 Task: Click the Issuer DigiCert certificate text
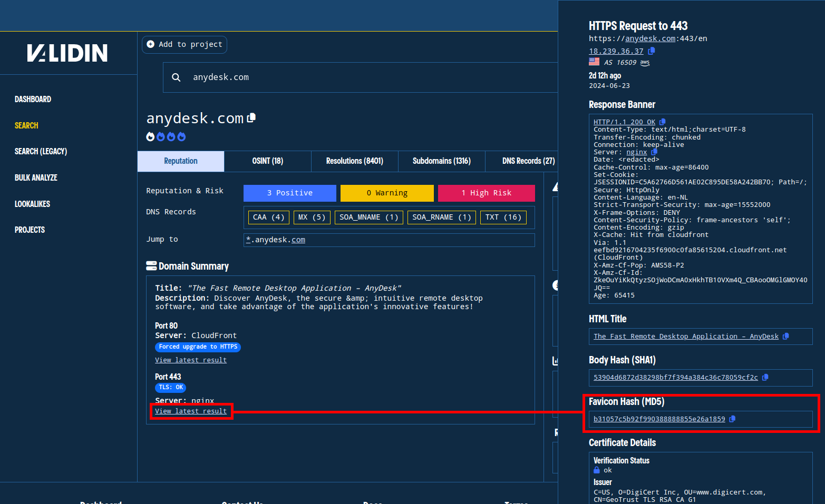click(680, 496)
